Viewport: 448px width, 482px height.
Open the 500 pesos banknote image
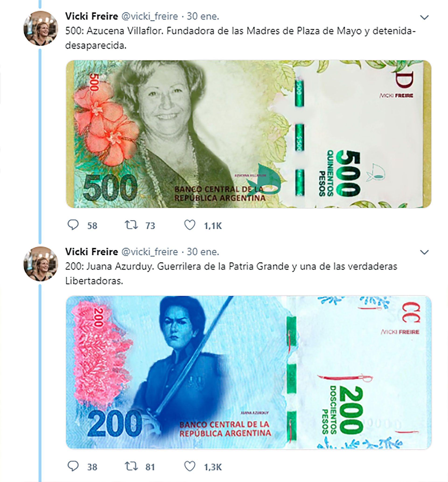pos(248,134)
